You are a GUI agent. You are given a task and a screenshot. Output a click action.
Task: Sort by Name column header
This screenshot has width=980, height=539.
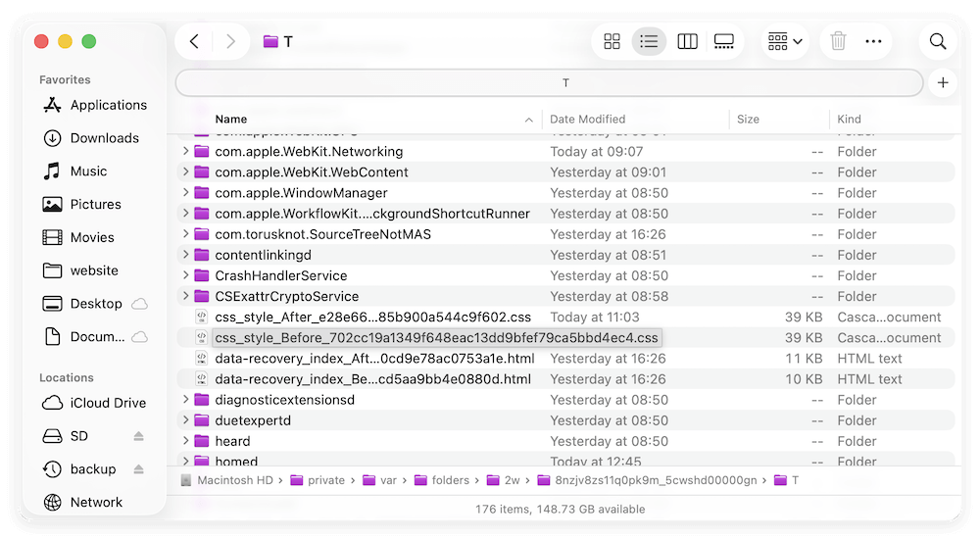(x=230, y=120)
